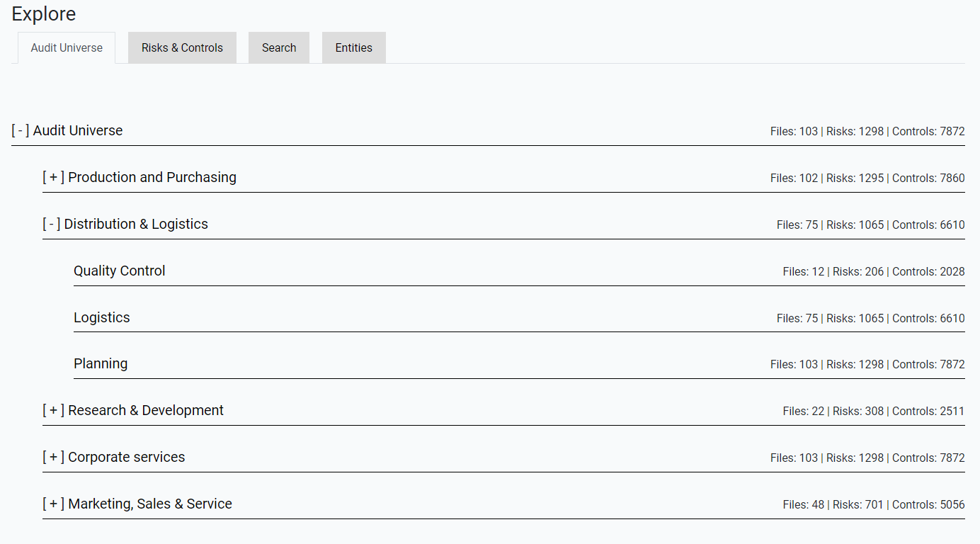The width and height of the screenshot is (980, 544).
Task: Click the Audit Universe root node label
Action: tap(78, 131)
